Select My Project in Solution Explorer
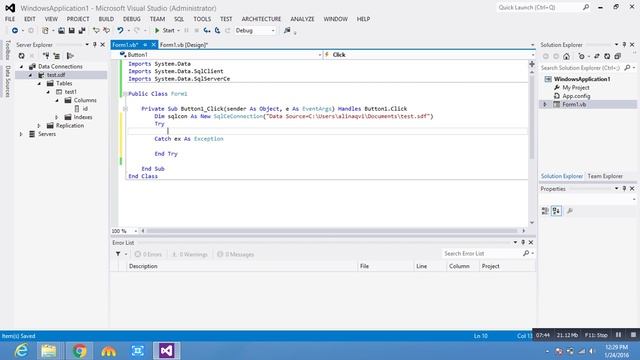Image resolution: width=640 pixels, height=360 pixels. click(x=576, y=88)
